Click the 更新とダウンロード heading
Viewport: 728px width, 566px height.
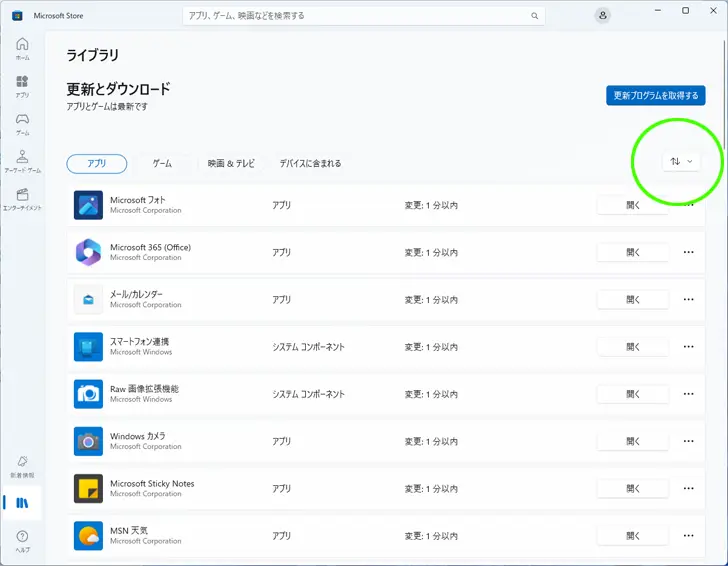click(118, 88)
